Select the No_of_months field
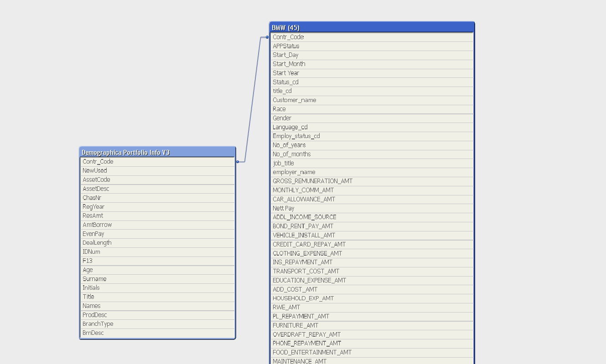The width and height of the screenshot is (606, 364). (372, 154)
